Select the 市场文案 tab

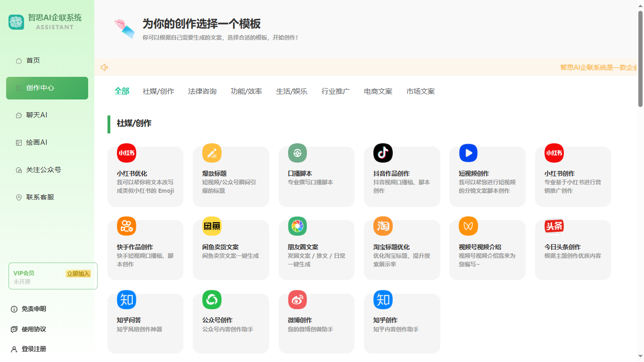[421, 91]
